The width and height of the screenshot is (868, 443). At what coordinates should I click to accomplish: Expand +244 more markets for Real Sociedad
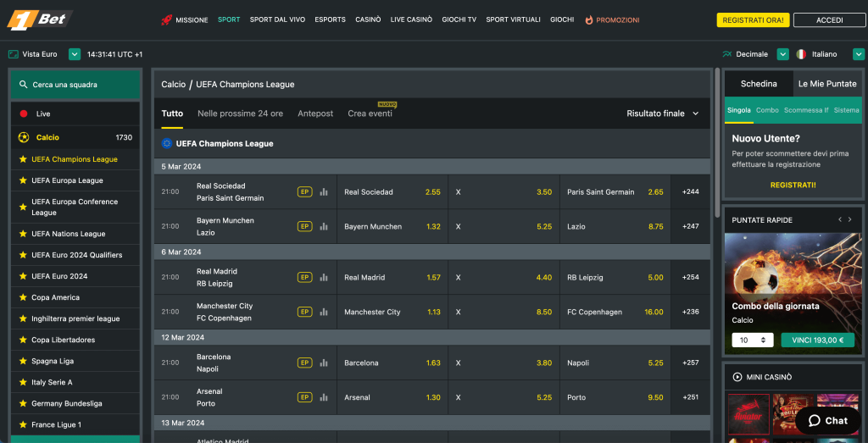(690, 192)
